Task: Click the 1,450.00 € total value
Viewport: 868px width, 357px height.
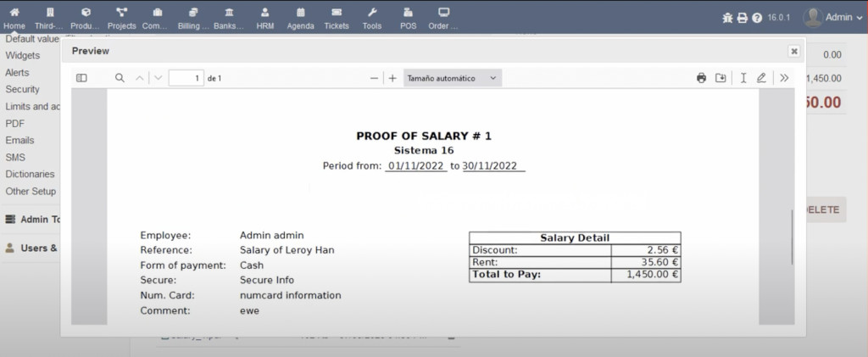Action: pos(653,274)
